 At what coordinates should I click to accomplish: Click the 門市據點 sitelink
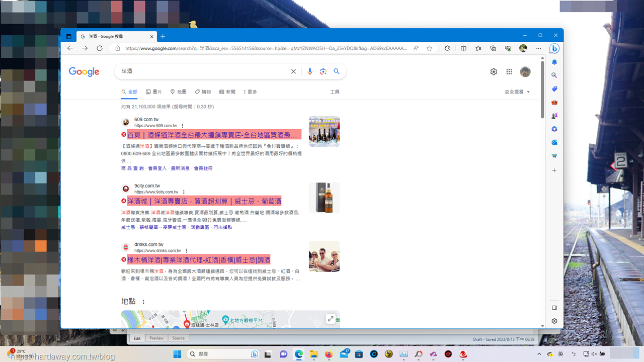(223, 228)
